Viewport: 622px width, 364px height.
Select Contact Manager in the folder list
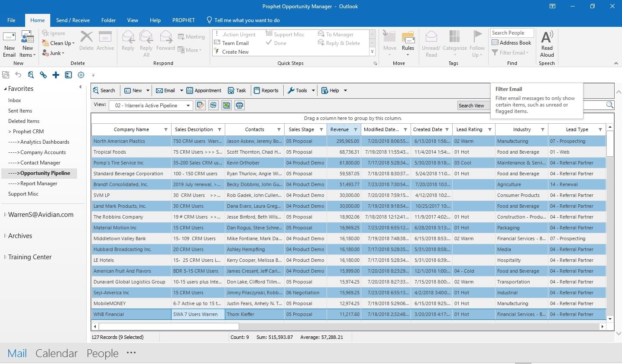click(x=34, y=162)
